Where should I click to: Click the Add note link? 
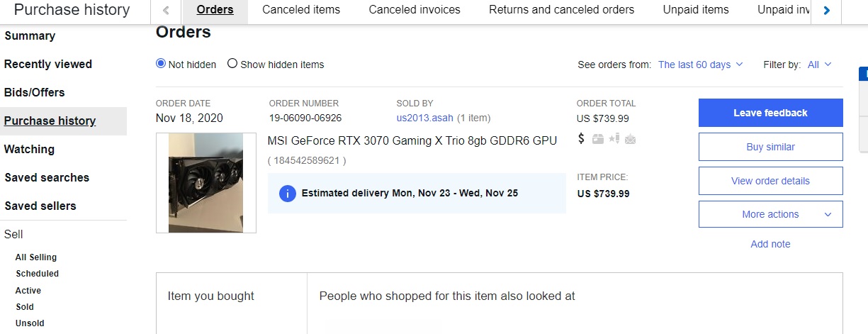point(770,244)
